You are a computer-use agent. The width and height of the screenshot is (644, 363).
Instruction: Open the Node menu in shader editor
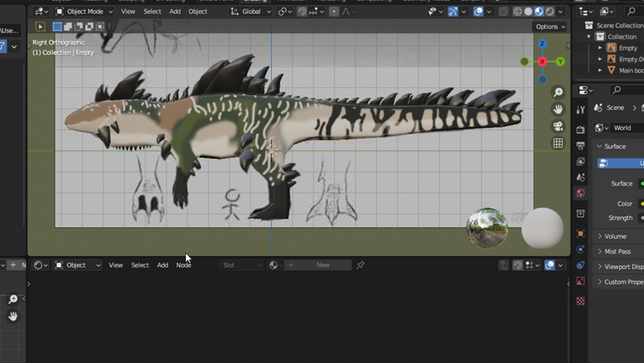pyautogui.click(x=183, y=266)
